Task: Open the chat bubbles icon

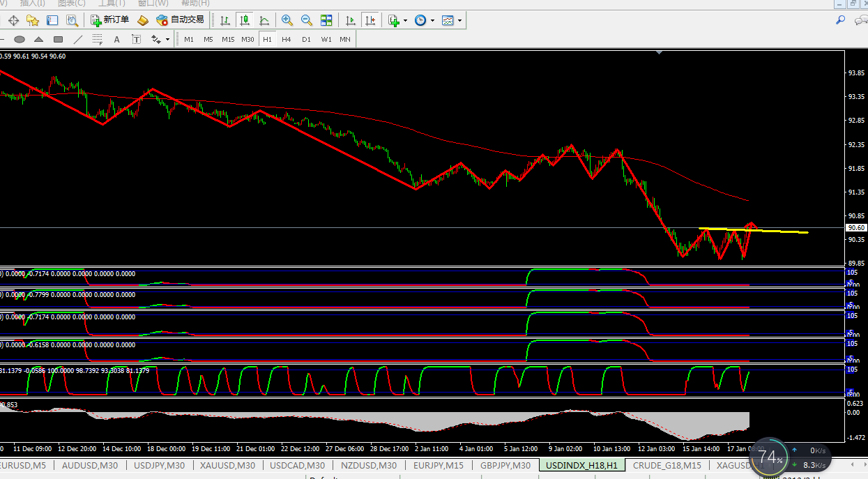Action: click(860, 20)
